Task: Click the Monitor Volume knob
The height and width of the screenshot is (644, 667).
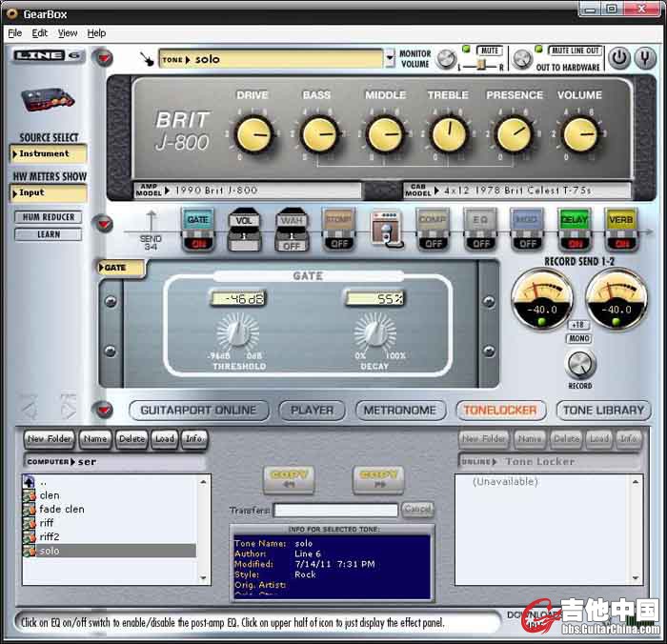Action: pos(446,59)
